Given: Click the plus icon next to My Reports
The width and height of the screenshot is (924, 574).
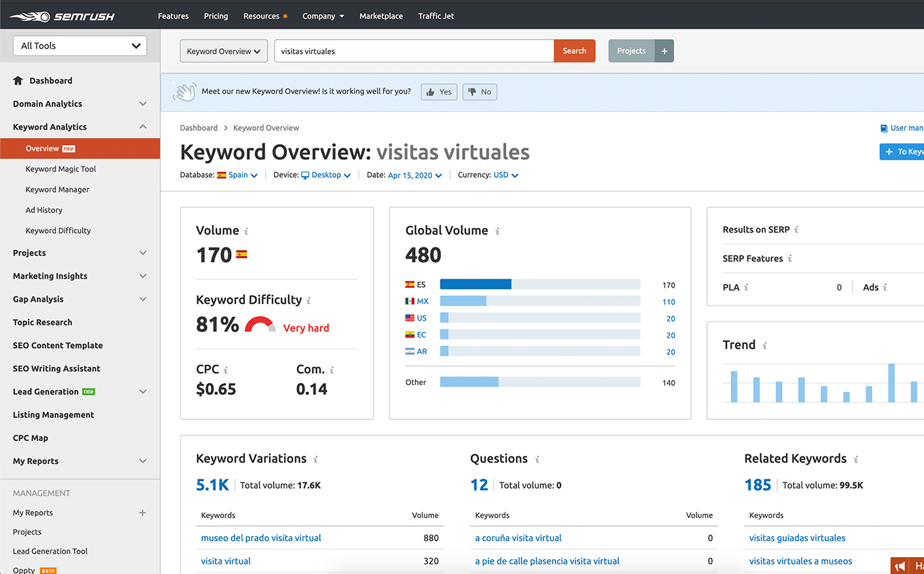Looking at the screenshot, I should tap(143, 513).
